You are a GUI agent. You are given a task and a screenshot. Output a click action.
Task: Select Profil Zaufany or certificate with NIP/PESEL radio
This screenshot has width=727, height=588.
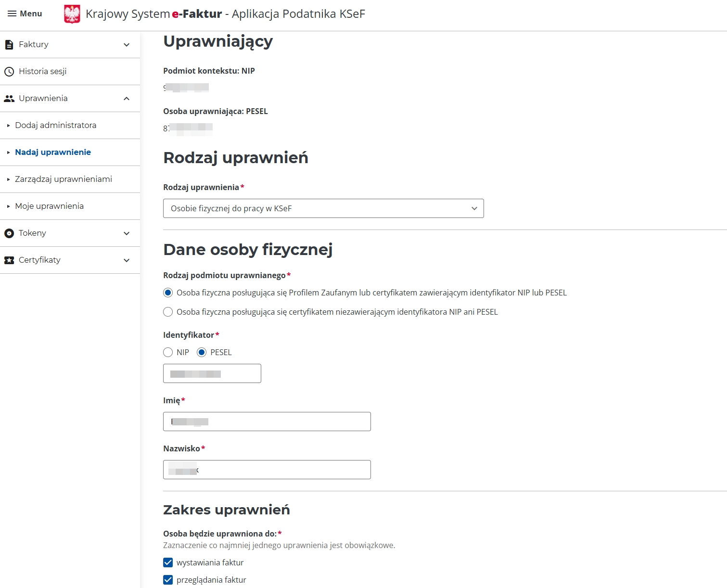click(168, 293)
